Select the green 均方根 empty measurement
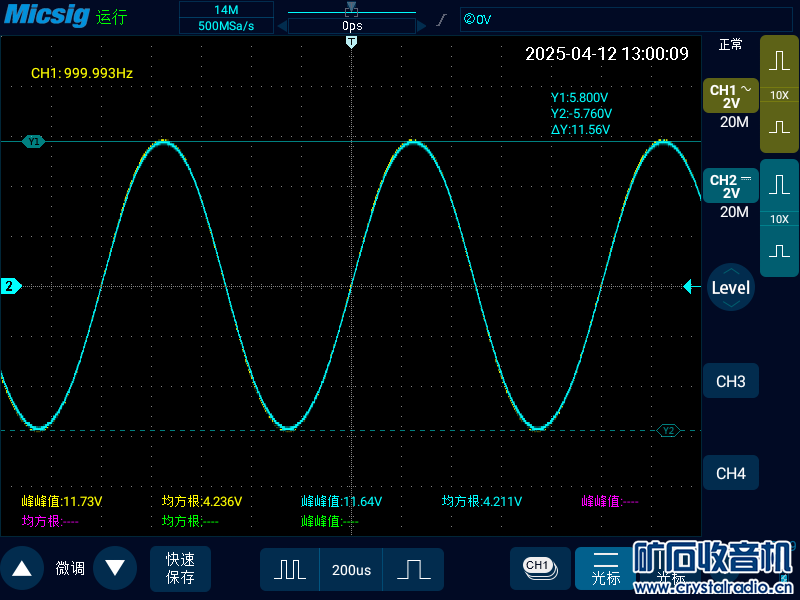The image size is (800, 600). 190,521
